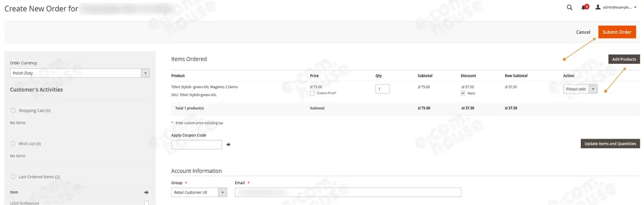
Task: Click the LEGO Architecture item text
Action: 25,203
